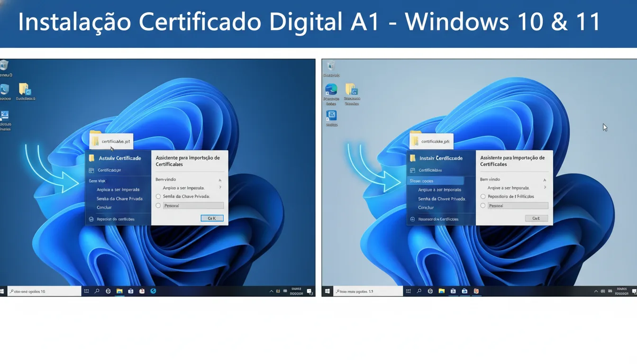Select 'Concluir' step in left dialog sidebar
Image resolution: width=637 pixels, height=364 pixels.
click(104, 207)
